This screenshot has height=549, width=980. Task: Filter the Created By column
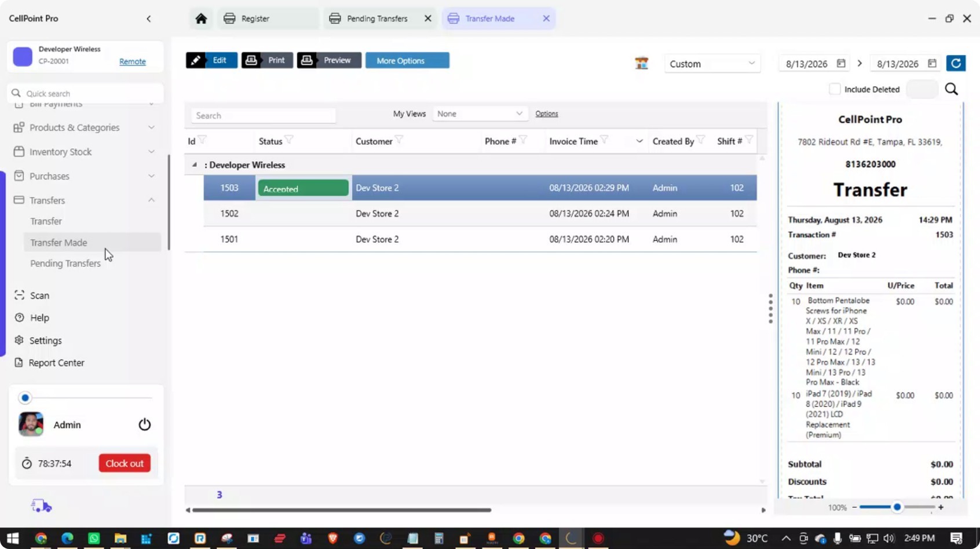tap(701, 140)
